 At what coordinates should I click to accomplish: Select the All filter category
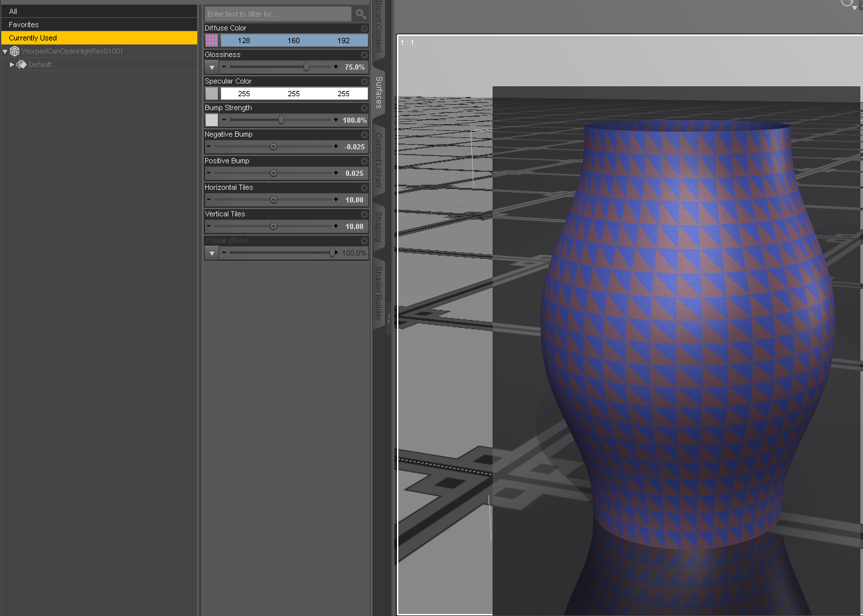tap(100, 11)
